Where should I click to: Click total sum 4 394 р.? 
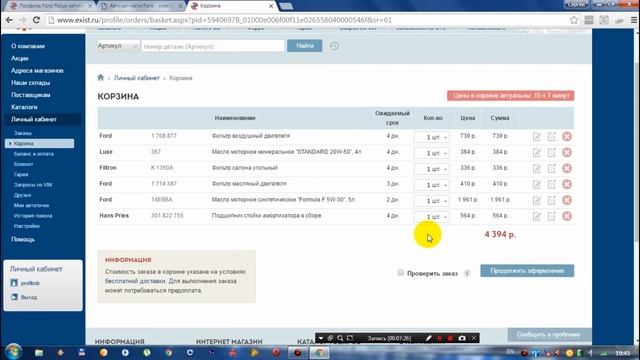(x=500, y=234)
